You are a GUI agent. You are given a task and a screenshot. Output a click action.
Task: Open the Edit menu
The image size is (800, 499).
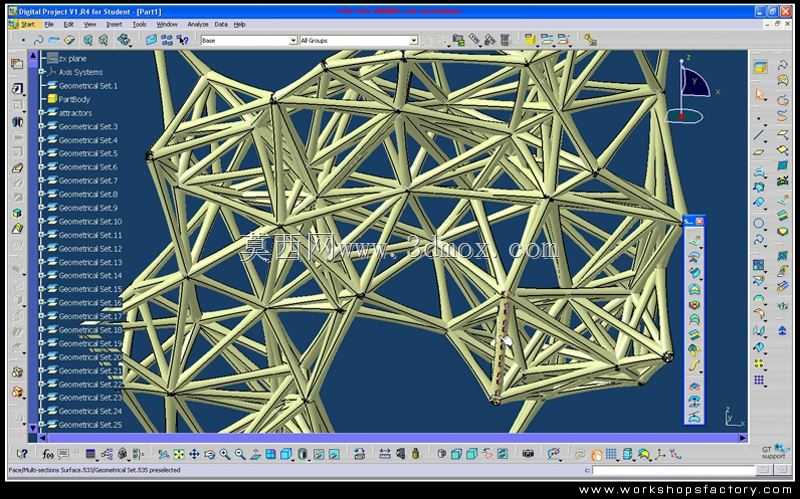(x=69, y=24)
